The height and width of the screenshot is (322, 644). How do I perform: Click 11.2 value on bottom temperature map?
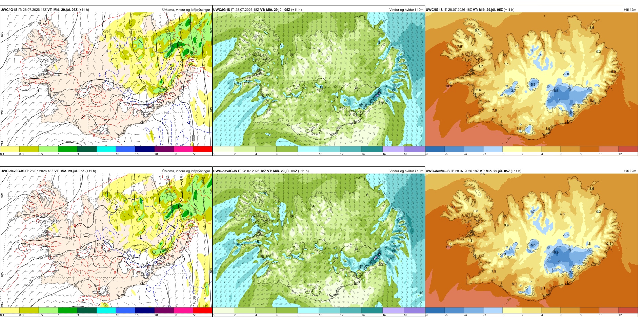448,247
